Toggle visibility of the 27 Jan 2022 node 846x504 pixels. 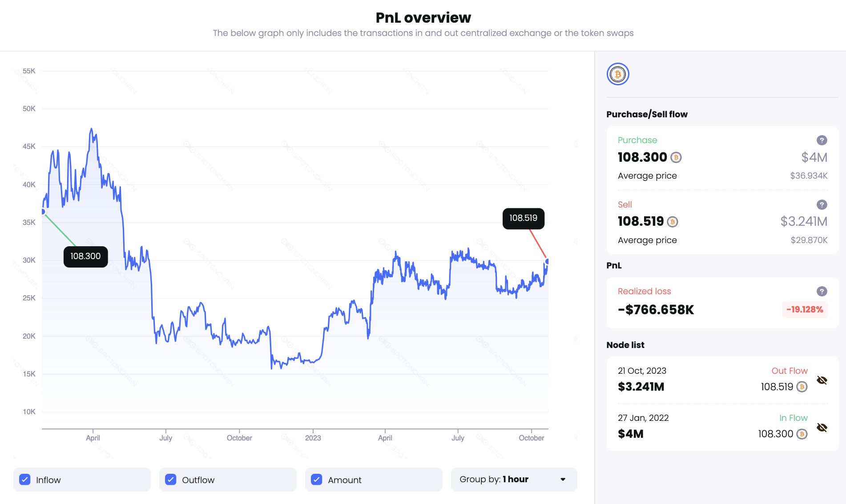(822, 427)
